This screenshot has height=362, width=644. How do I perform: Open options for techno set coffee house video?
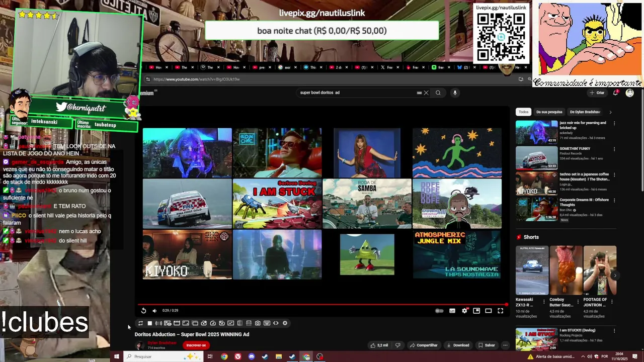coord(614,175)
